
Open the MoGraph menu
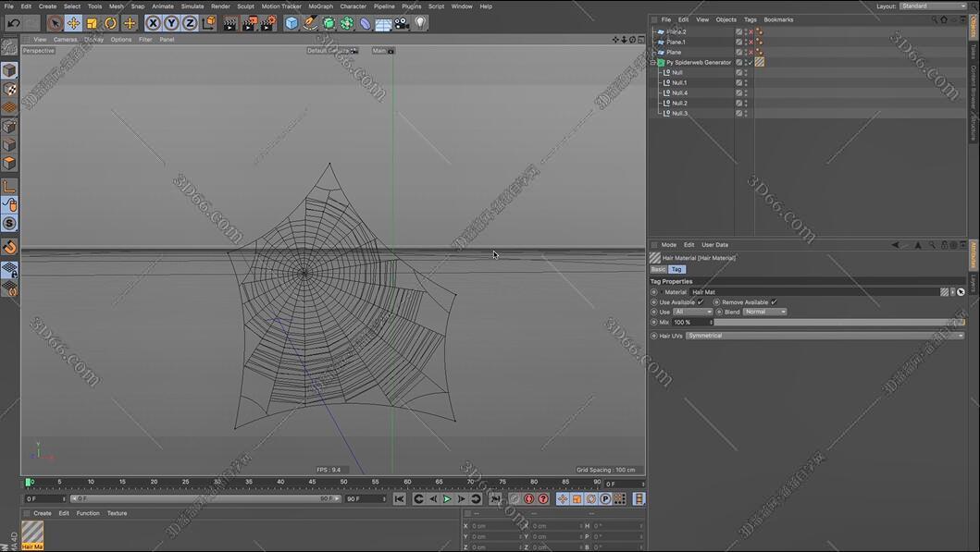coord(320,6)
